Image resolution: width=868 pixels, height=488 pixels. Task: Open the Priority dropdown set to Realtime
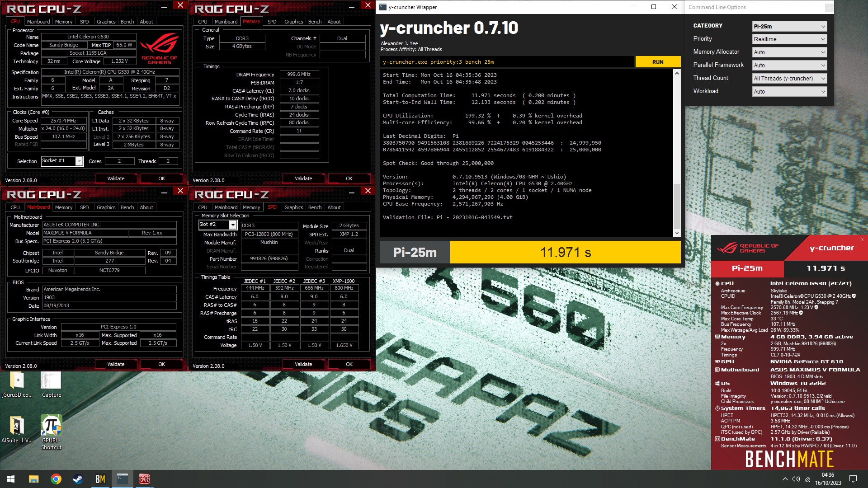point(789,39)
